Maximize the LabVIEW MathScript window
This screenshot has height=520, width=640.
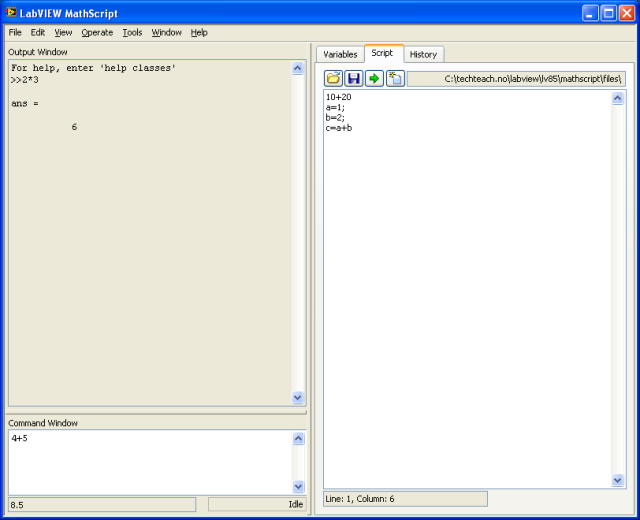coord(608,13)
